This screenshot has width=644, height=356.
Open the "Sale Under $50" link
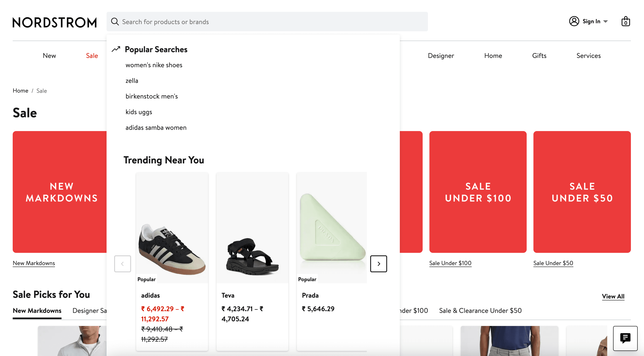[553, 263]
